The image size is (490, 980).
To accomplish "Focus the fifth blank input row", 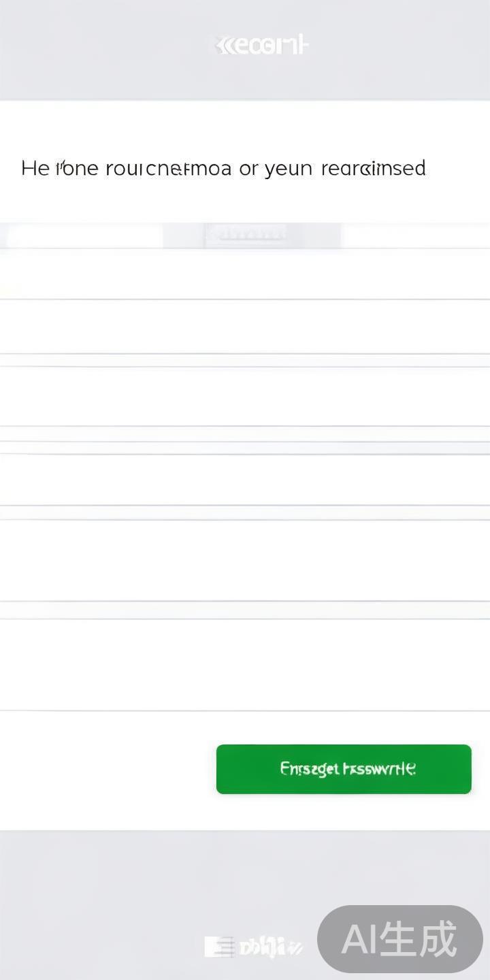I will pos(245,560).
